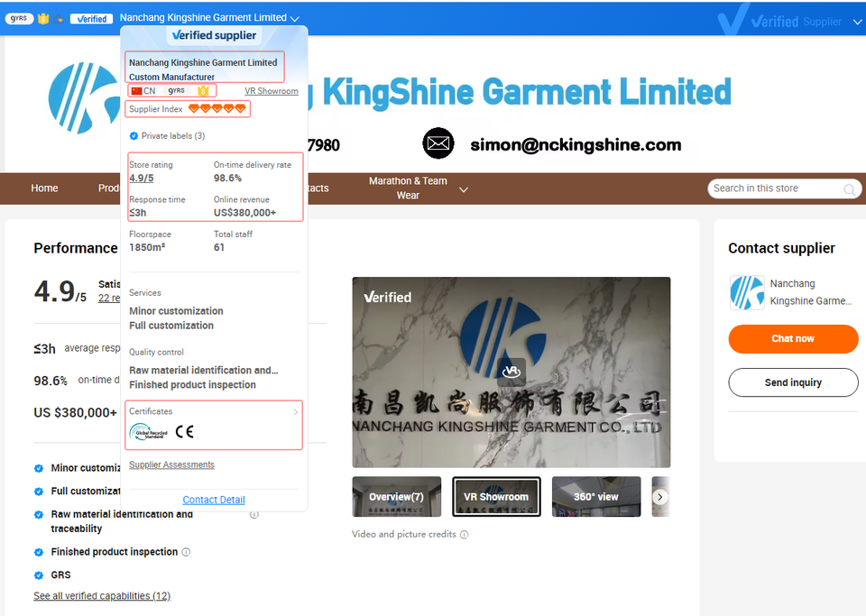Expand Marathon & Team Wear chevron
The height and width of the screenshot is (616, 866).
[464, 189]
